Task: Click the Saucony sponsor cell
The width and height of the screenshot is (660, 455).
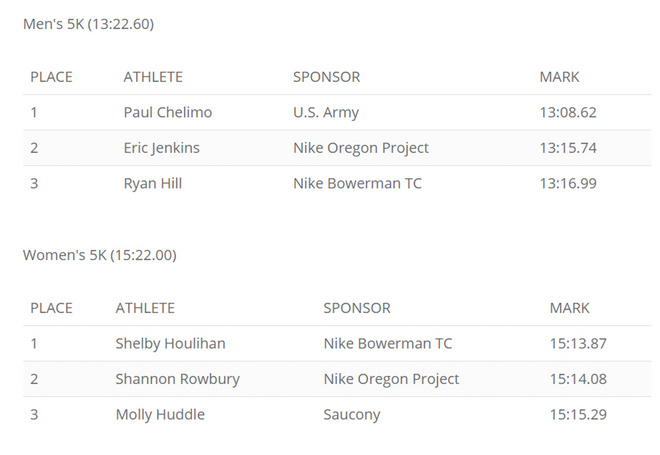Action: pos(352,414)
